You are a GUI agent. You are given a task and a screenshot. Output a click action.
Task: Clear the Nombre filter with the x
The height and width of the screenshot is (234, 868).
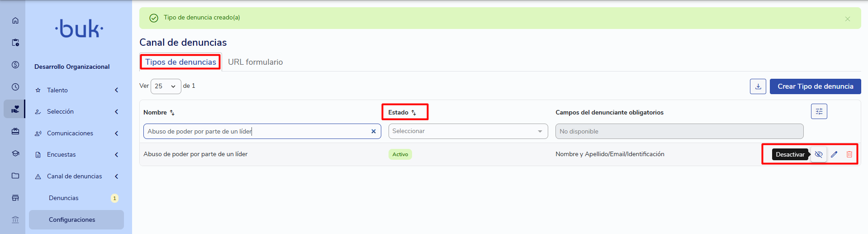click(x=374, y=131)
